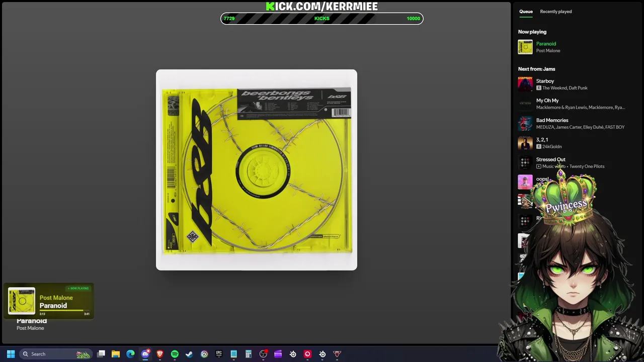Play 3, 2, 1 from the queue
This screenshot has height=362, width=644.
point(542,140)
